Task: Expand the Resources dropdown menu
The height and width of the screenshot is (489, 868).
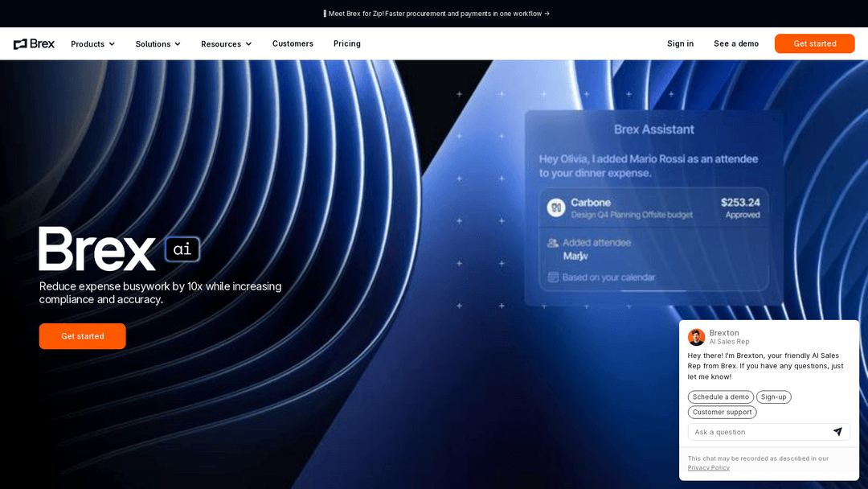Action: click(x=227, y=43)
